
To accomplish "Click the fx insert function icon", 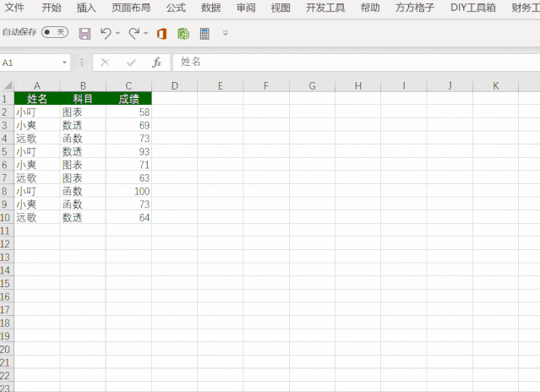I will [x=156, y=63].
